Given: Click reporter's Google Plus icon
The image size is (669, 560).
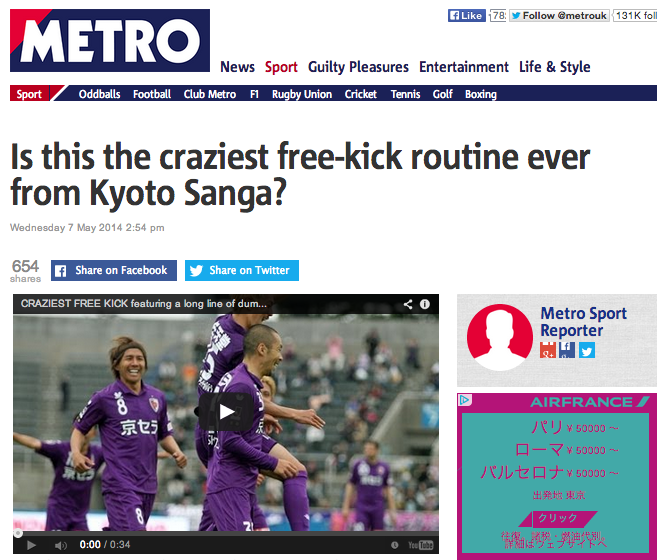Looking at the screenshot, I should point(547,350).
